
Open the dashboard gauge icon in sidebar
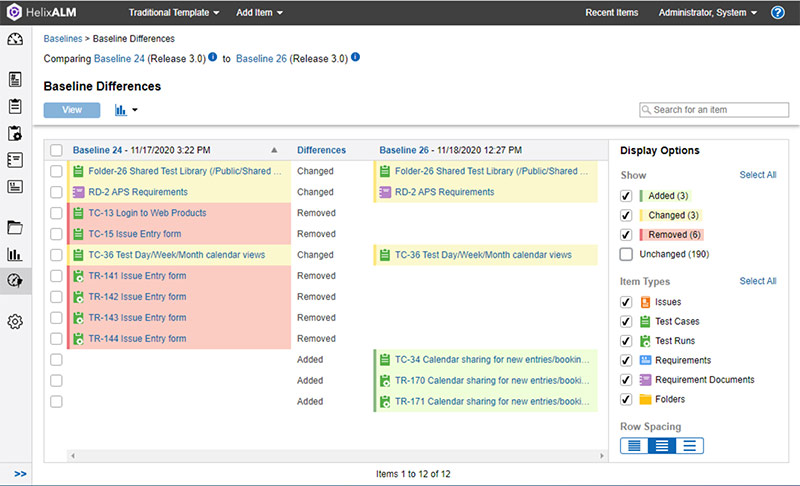pos(15,40)
